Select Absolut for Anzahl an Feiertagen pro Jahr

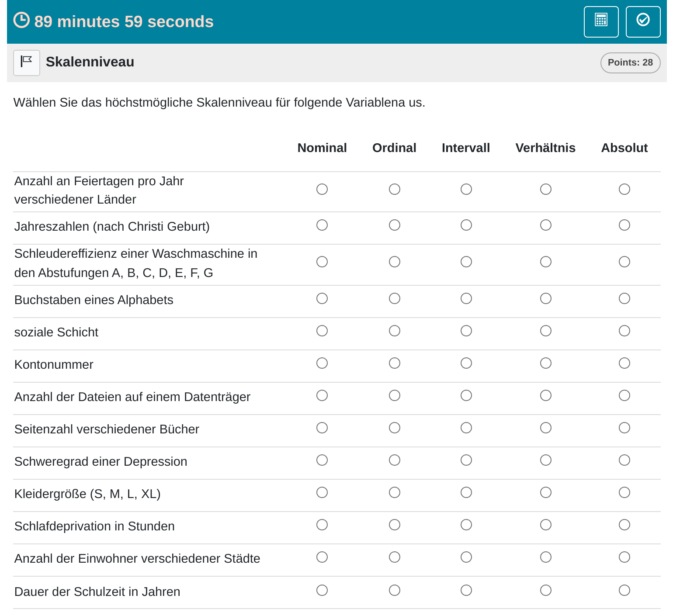tap(624, 189)
